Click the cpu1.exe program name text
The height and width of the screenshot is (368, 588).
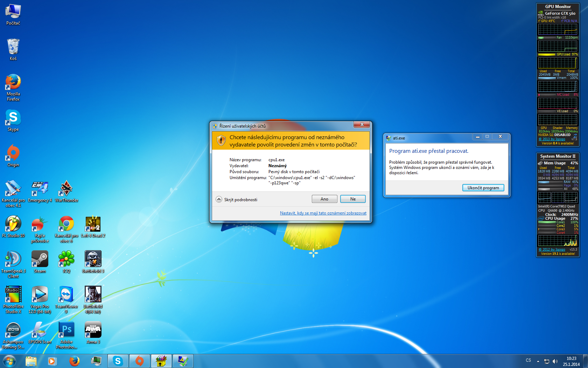(276, 160)
